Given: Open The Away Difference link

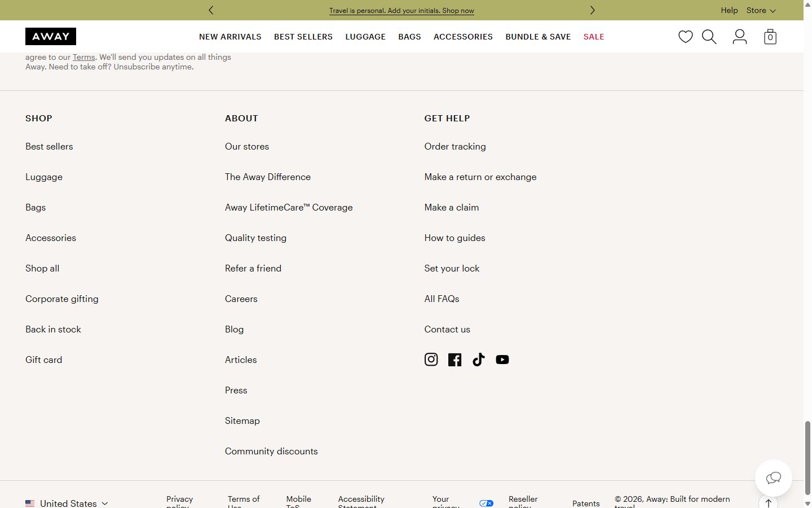Looking at the screenshot, I should pos(268,177).
